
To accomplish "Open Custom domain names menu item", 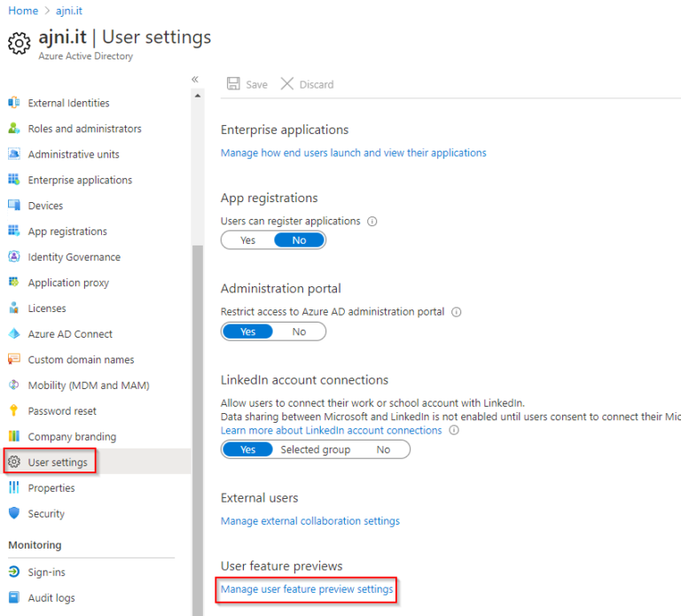I will [81, 360].
